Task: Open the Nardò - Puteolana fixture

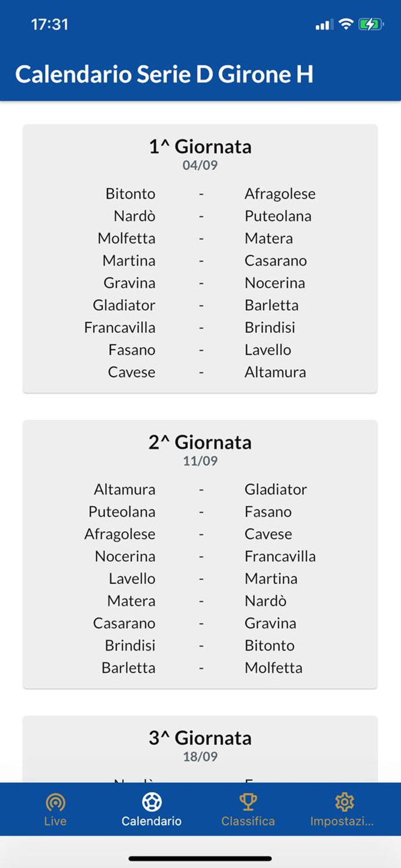Action: (x=200, y=216)
